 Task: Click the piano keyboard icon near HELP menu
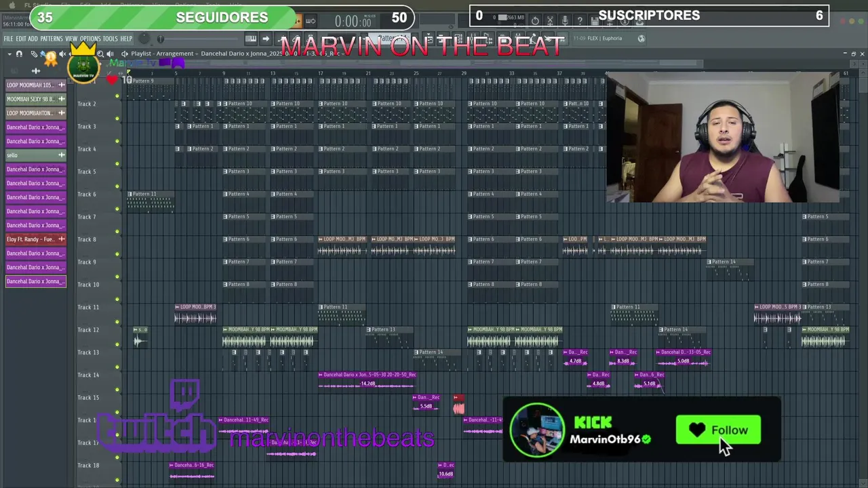(x=251, y=39)
